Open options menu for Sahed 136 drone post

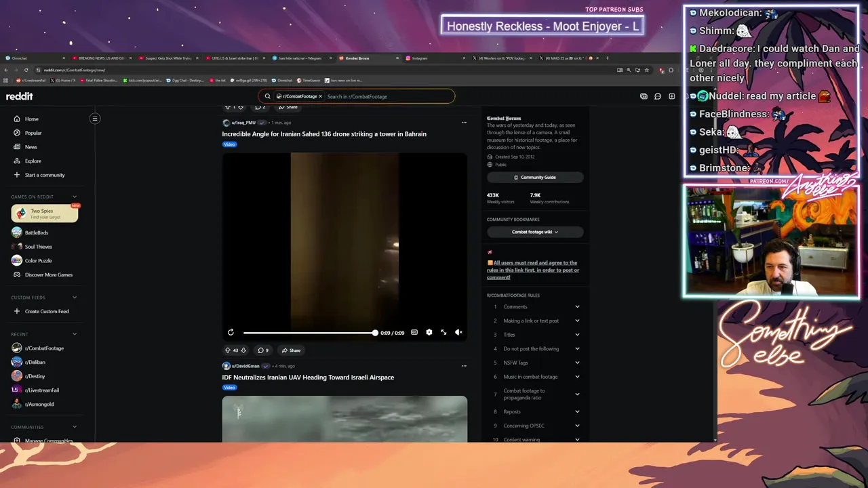464,123
